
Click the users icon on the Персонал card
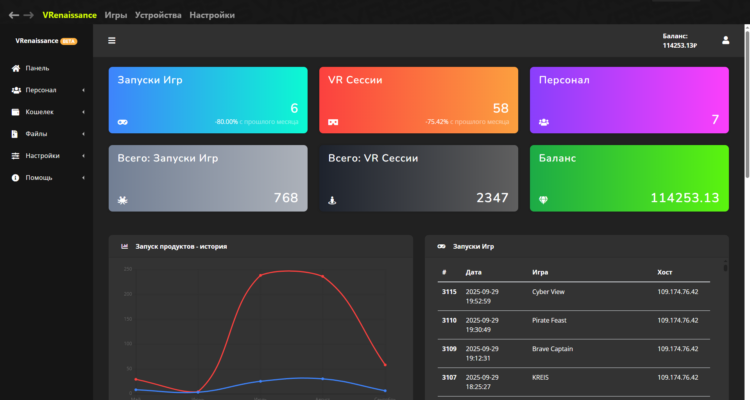click(x=544, y=122)
